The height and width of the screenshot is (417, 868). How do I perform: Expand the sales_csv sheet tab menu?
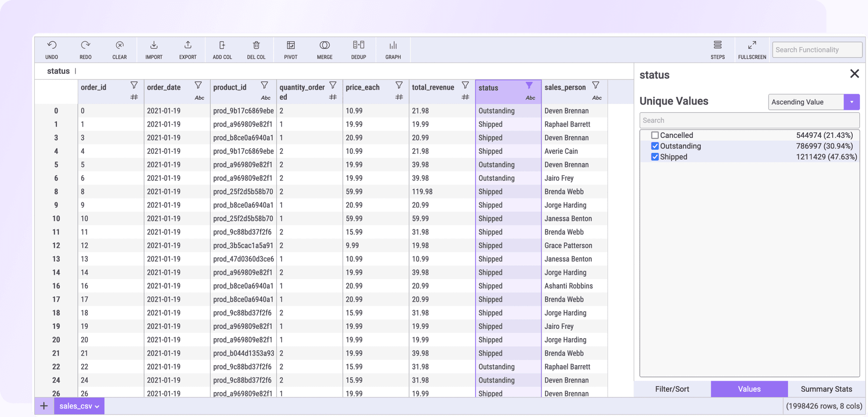tap(97, 407)
